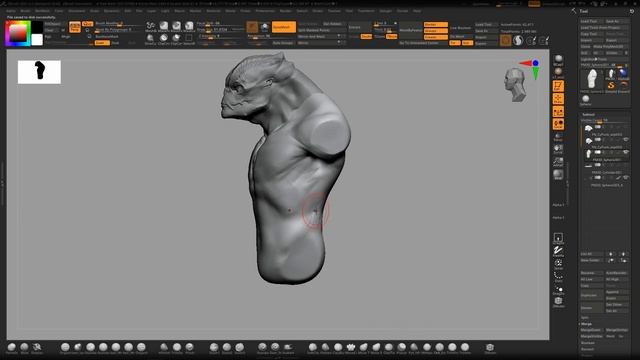The image size is (640, 360).
Task: Collapse the Tool palette header
Action: pos(584,11)
